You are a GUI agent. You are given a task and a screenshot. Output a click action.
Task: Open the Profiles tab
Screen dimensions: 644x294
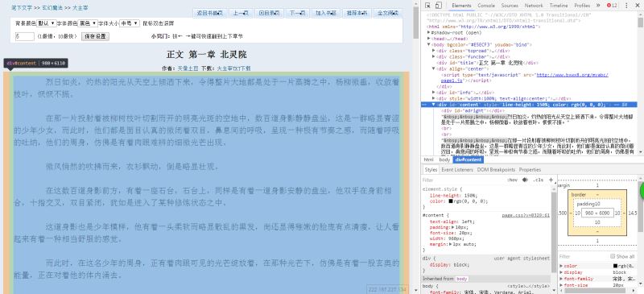point(582,6)
